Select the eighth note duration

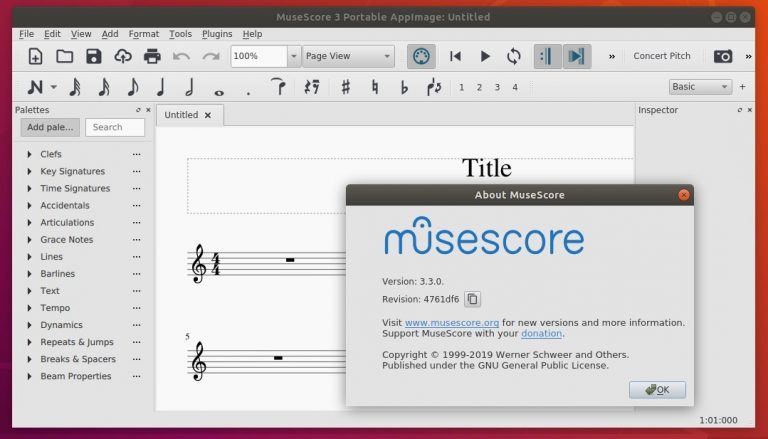point(133,87)
